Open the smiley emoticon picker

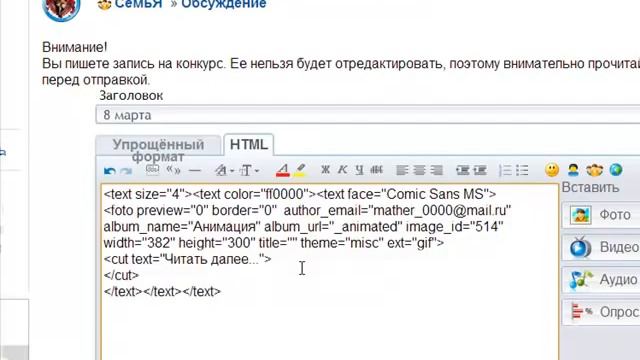click(x=552, y=169)
